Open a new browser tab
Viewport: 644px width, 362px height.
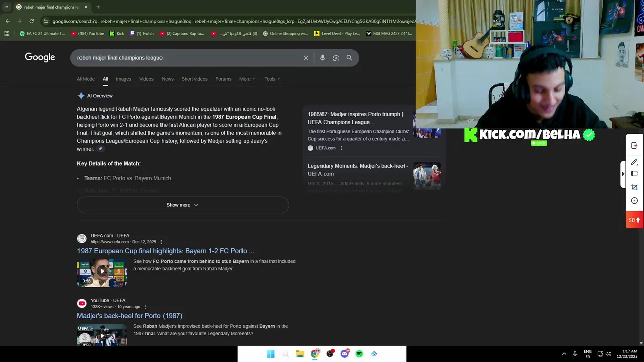(98, 7)
